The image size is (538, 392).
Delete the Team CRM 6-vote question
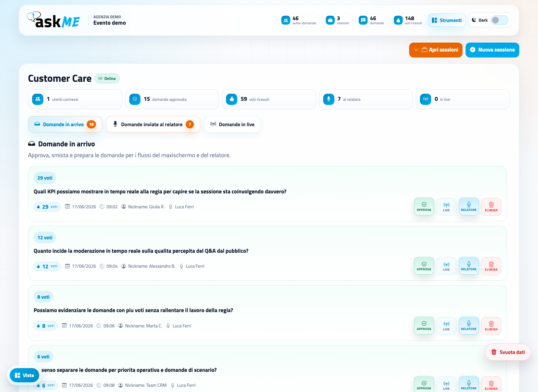(x=491, y=385)
